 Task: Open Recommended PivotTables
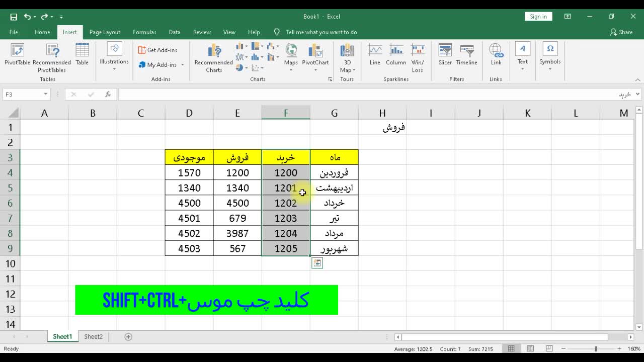[x=52, y=58]
